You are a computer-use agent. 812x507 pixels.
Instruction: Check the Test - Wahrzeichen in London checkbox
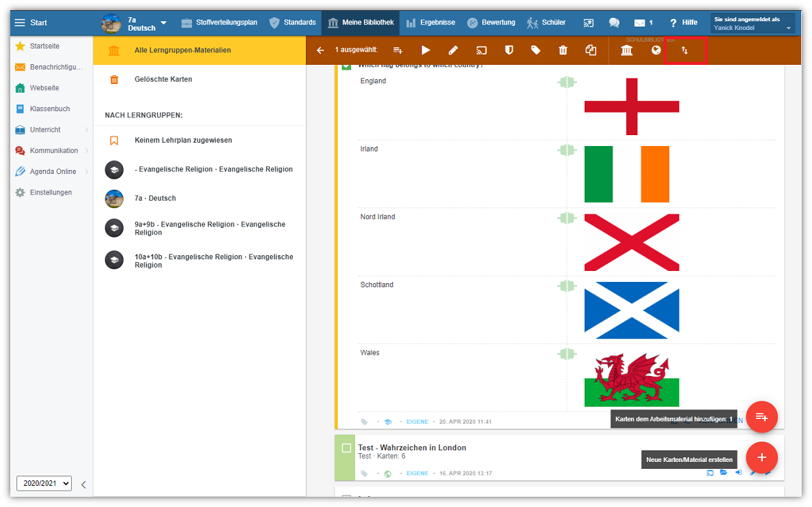pyautogui.click(x=346, y=448)
